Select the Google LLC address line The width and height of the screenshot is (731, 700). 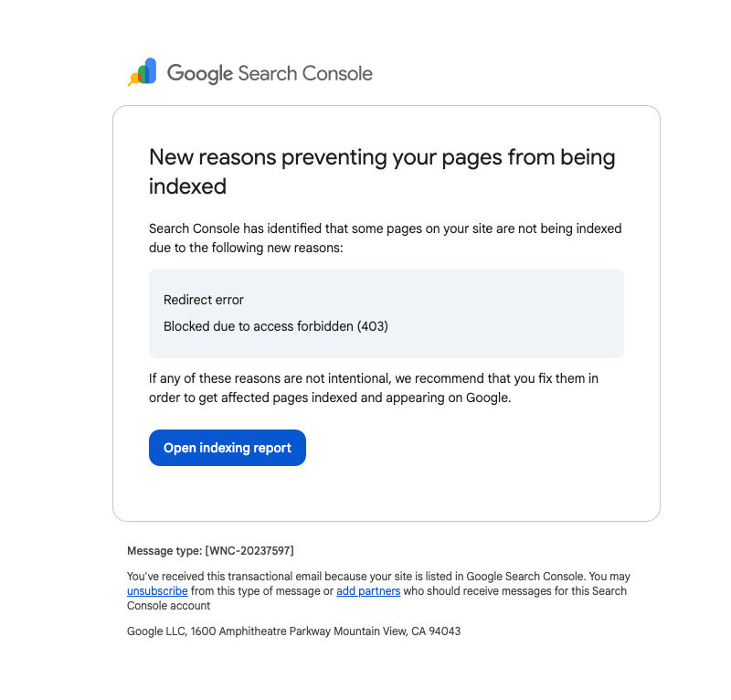click(293, 631)
